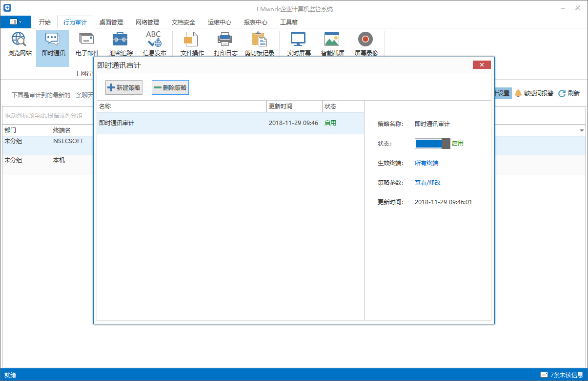Open the application menu dropdown button
588x381 pixels.
[16, 22]
